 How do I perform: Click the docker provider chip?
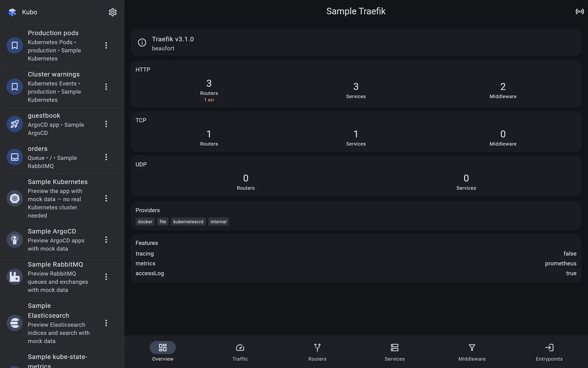tap(145, 222)
